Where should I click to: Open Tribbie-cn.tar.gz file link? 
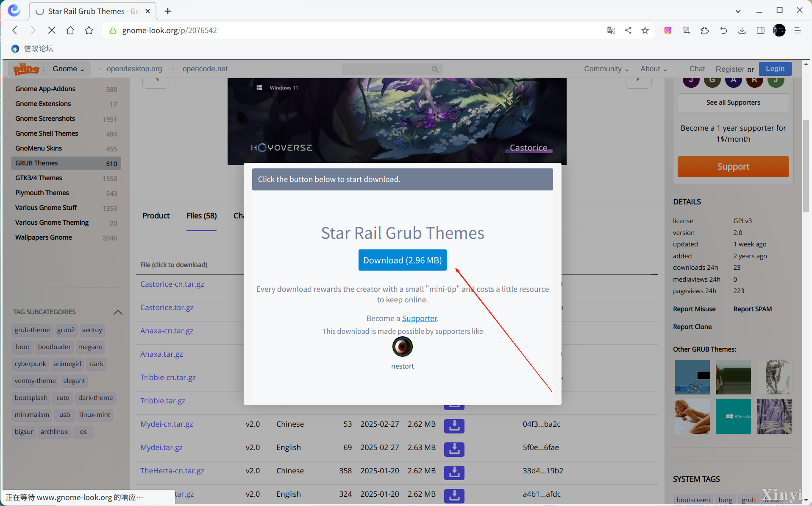tap(168, 377)
